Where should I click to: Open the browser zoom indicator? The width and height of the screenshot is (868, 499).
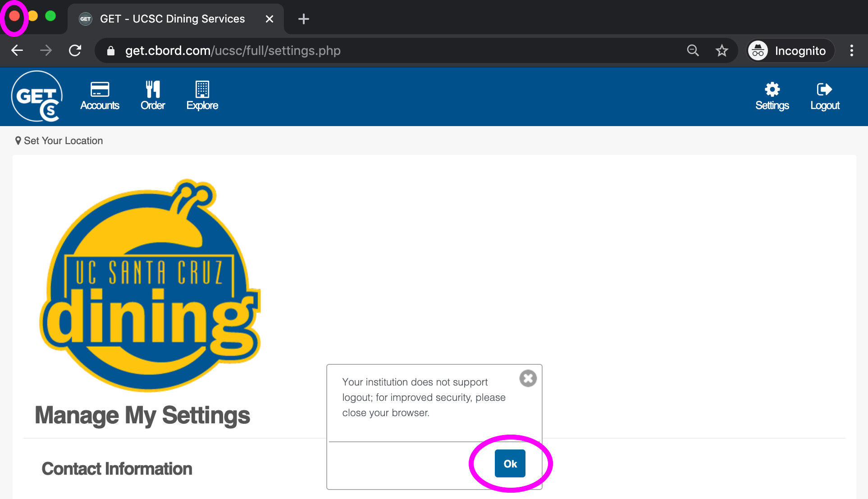[x=693, y=50]
